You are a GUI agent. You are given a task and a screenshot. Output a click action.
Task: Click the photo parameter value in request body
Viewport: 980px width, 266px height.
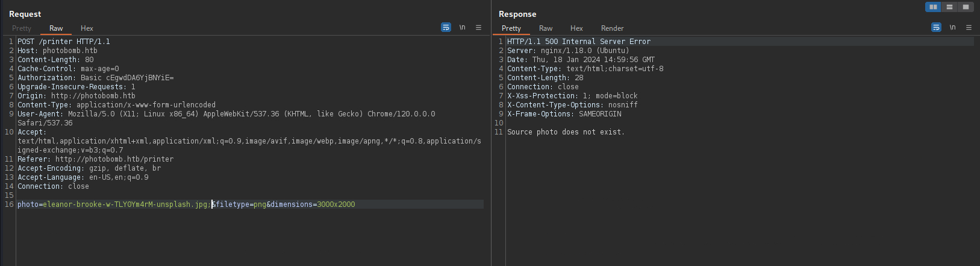(127, 204)
